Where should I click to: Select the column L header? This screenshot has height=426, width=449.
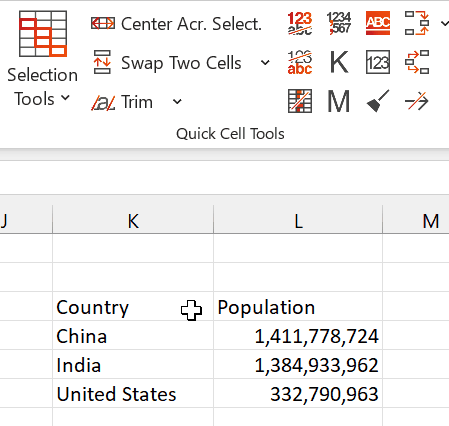point(298,221)
